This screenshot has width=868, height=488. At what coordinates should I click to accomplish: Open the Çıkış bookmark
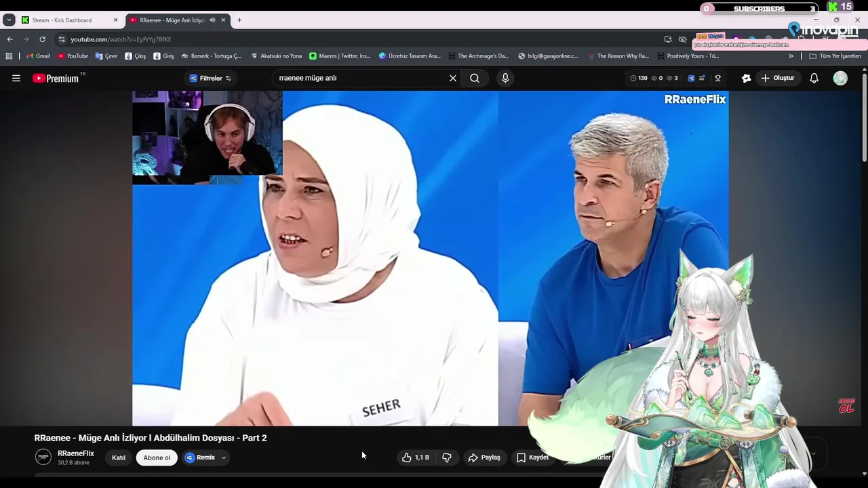(135, 56)
